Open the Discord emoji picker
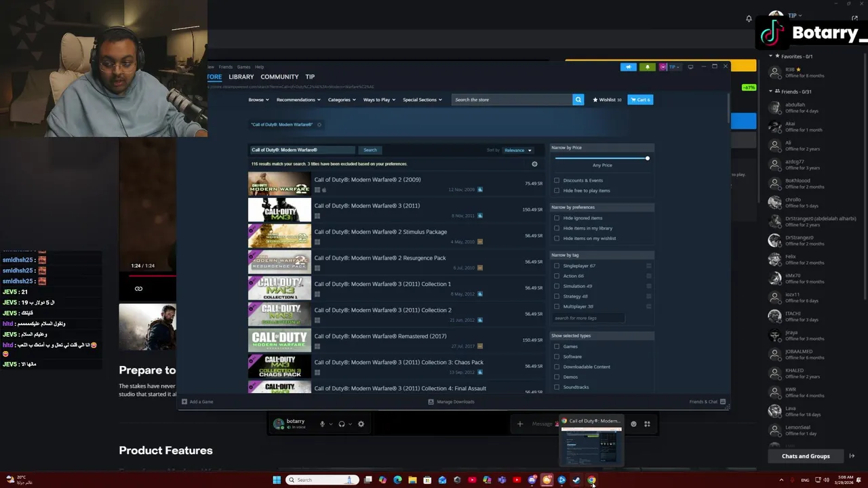The height and width of the screenshot is (488, 868). (x=633, y=424)
